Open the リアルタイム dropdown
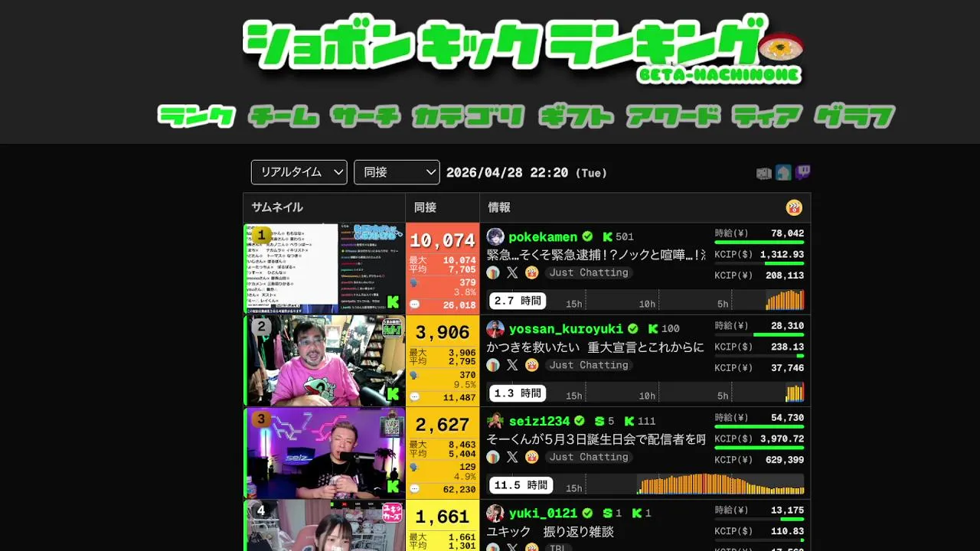The height and width of the screenshot is (551, 980). pos(299,172)
